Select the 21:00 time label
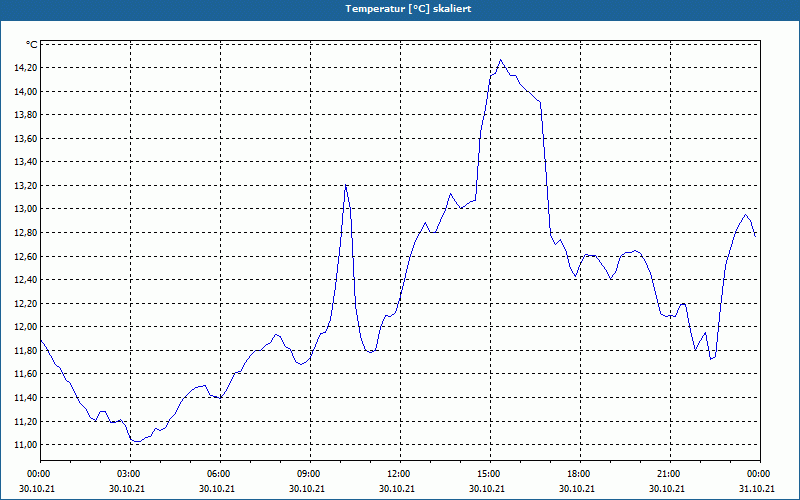Screen dimensions: 800x500 670,474
